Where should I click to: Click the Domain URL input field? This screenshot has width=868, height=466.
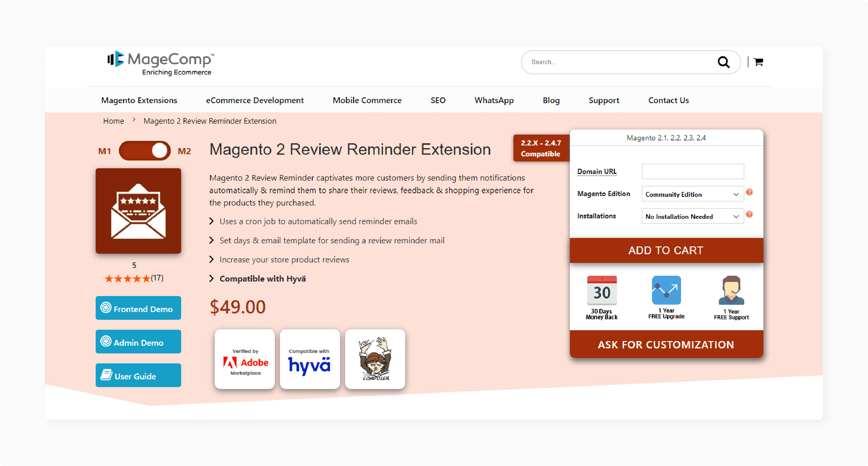(692, 171)
